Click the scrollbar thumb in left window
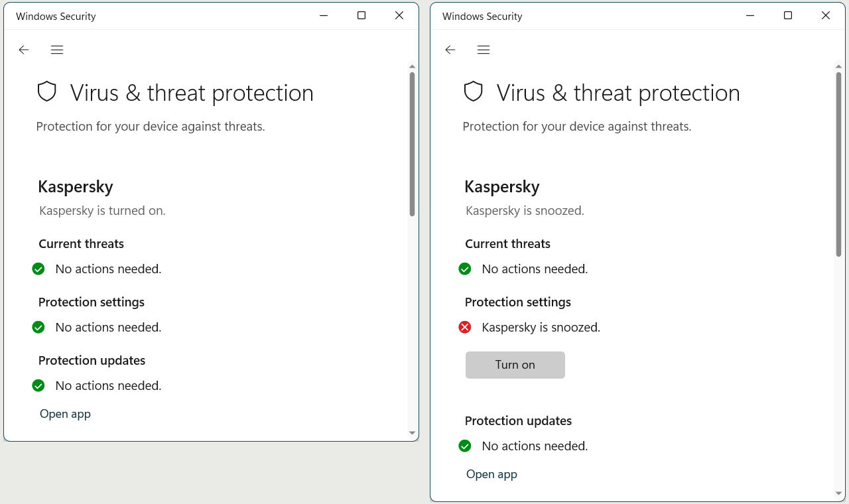The width and height of the screenshot is (849, 504). pyautogui.click(x=412, y=144)
